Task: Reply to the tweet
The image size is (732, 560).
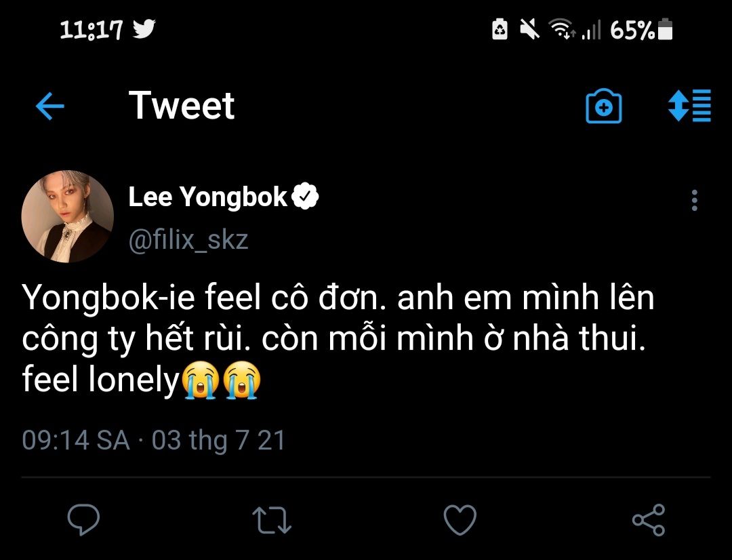Action: tap(84, 519)
